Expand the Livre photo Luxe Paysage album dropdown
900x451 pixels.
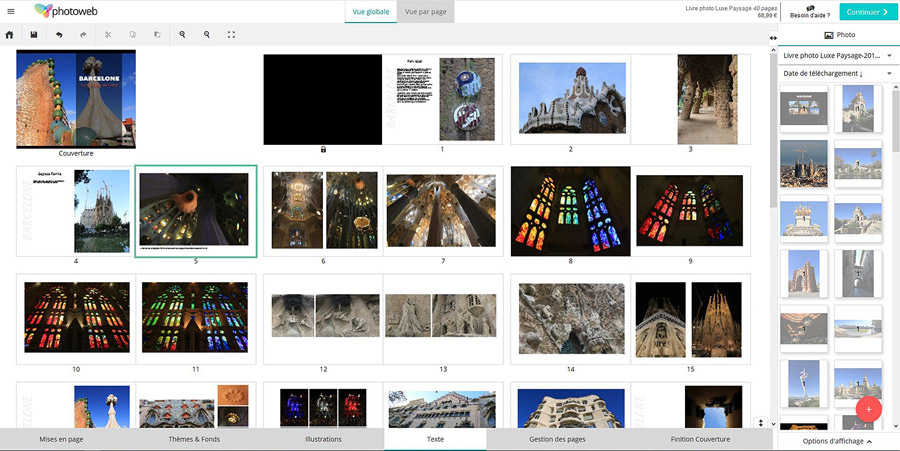837,56
